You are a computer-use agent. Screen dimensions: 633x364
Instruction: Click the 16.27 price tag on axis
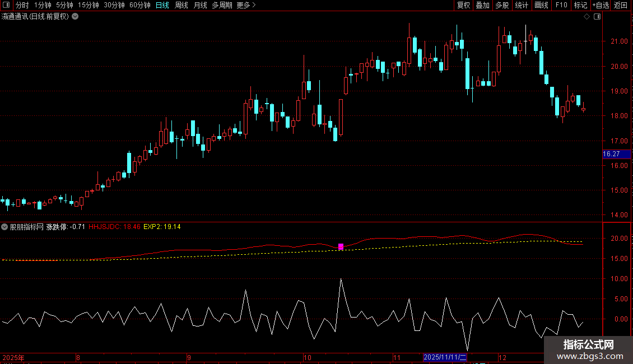pos(616,154)
